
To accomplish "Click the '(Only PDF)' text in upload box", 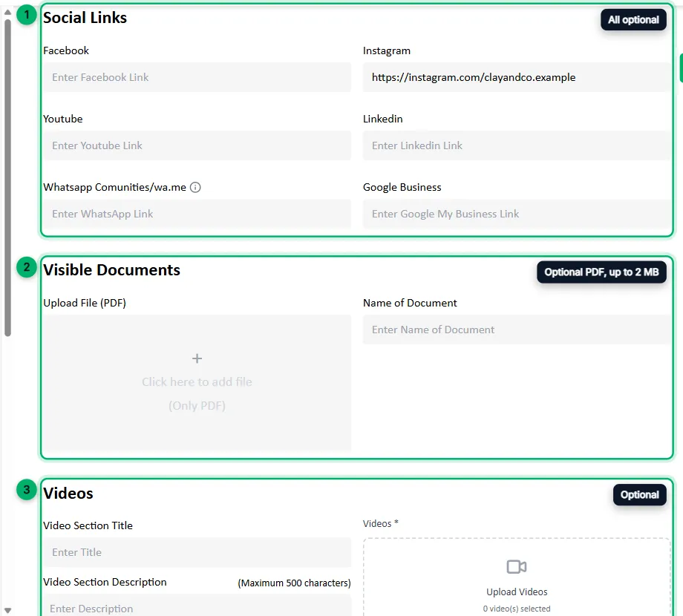I will 197,406.
